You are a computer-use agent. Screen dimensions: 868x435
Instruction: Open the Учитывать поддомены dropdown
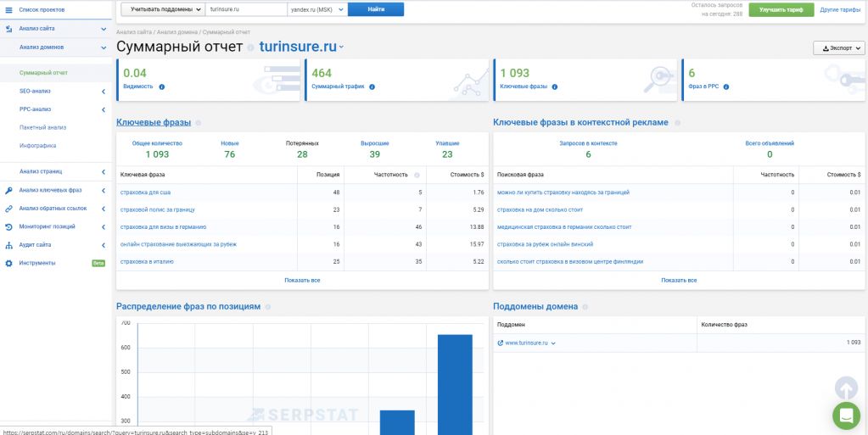(163, 9)
